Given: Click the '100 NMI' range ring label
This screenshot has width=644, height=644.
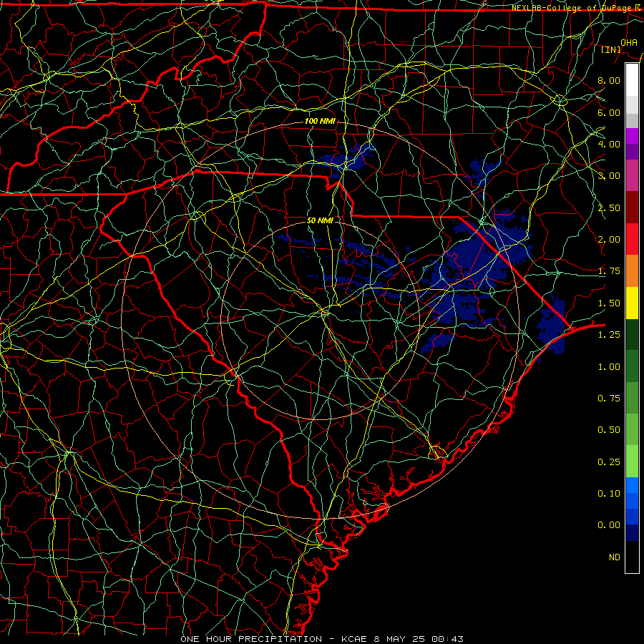Looking at the screenshot, I should coord(320,121).
